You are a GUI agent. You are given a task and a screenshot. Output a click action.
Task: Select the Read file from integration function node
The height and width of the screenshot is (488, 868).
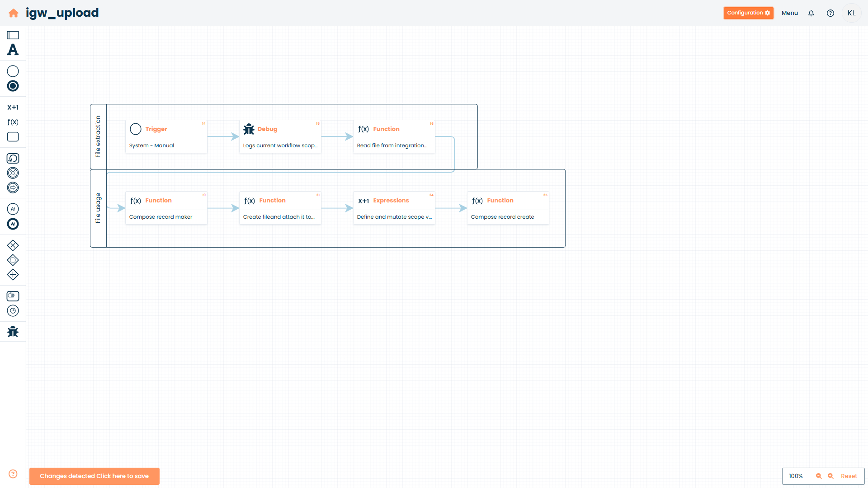(x=394, y=136)
